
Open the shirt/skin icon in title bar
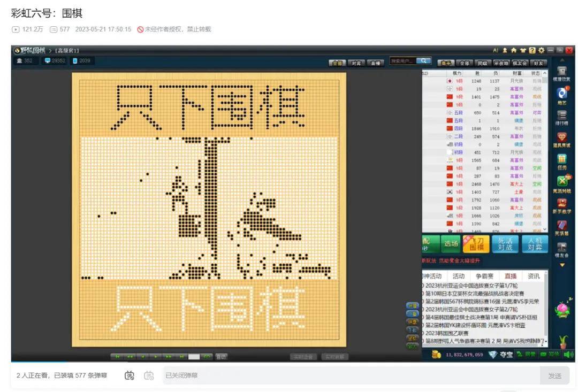(x=523, y=50)
